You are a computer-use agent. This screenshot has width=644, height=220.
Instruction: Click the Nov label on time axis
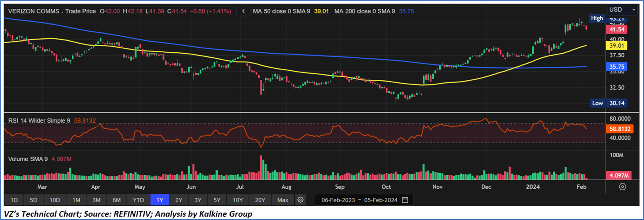coord(437,187)
